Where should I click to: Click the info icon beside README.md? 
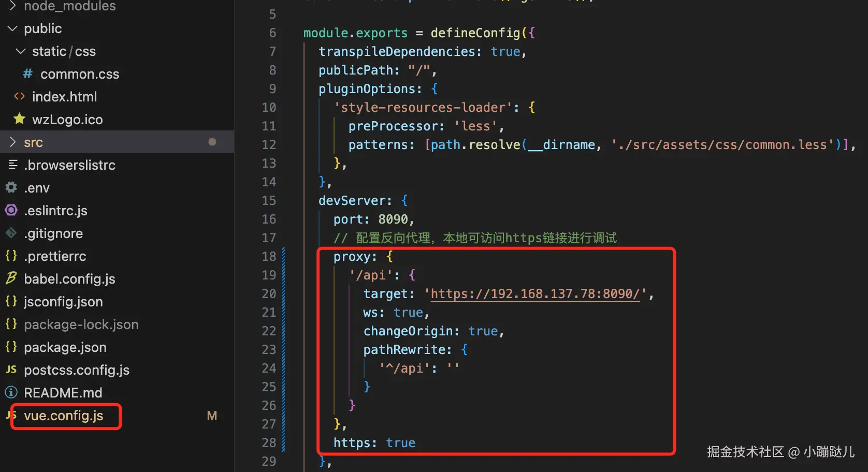point(11,392)
